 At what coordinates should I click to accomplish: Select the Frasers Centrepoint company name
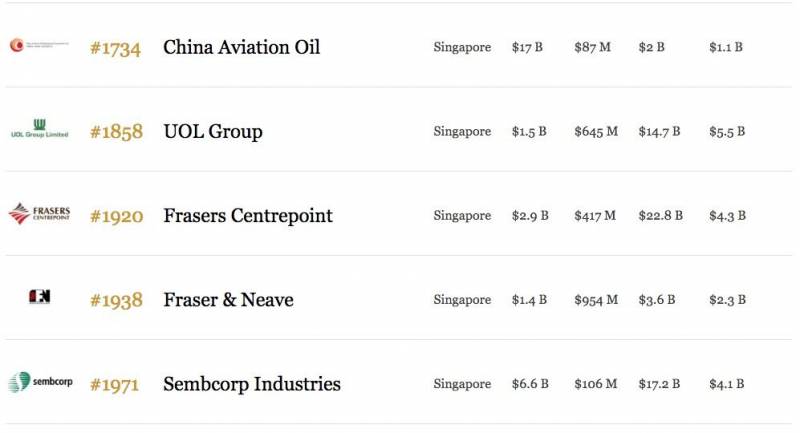247,215
